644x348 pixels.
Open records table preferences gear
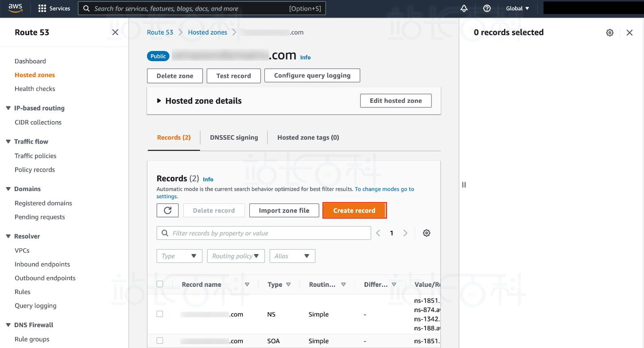coord(427,233)
